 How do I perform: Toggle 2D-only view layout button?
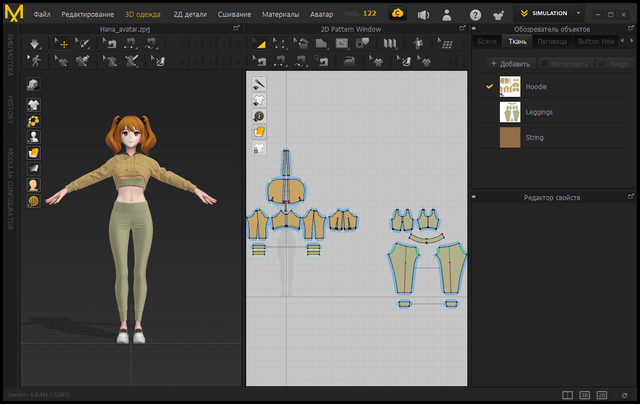coord(604,395)
